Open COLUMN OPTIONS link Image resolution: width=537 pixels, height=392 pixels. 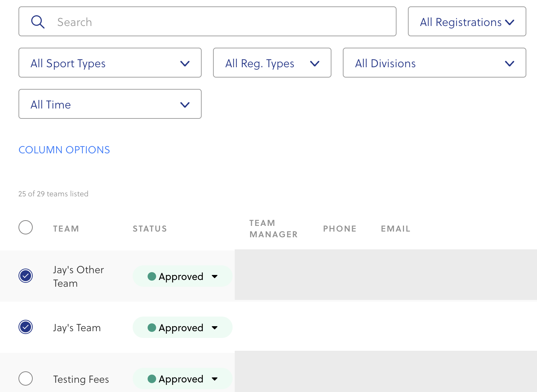tap(64, 150)
